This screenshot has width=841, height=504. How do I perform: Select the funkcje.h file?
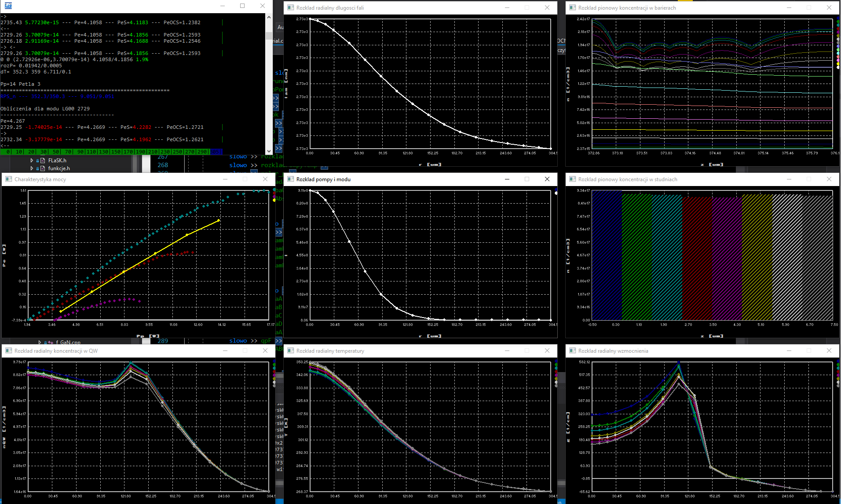59,168
